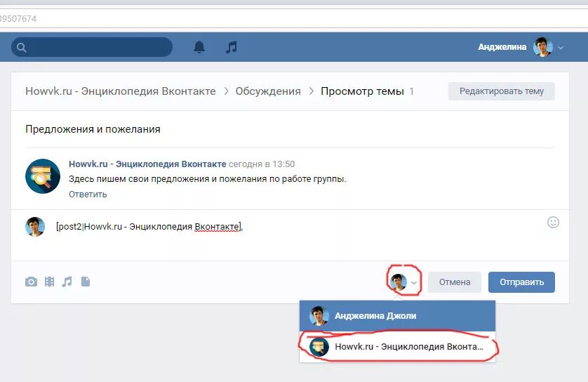Click topic title Предложения и пожелания

tap(93, 129)
